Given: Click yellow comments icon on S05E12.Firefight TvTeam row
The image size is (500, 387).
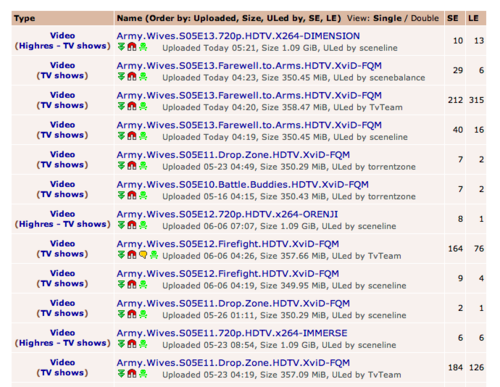Looking at the screenshot, I should [x=143, y=255].
